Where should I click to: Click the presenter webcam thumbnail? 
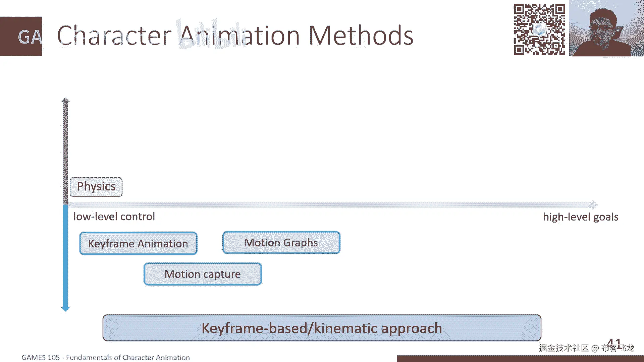point(606,28)
